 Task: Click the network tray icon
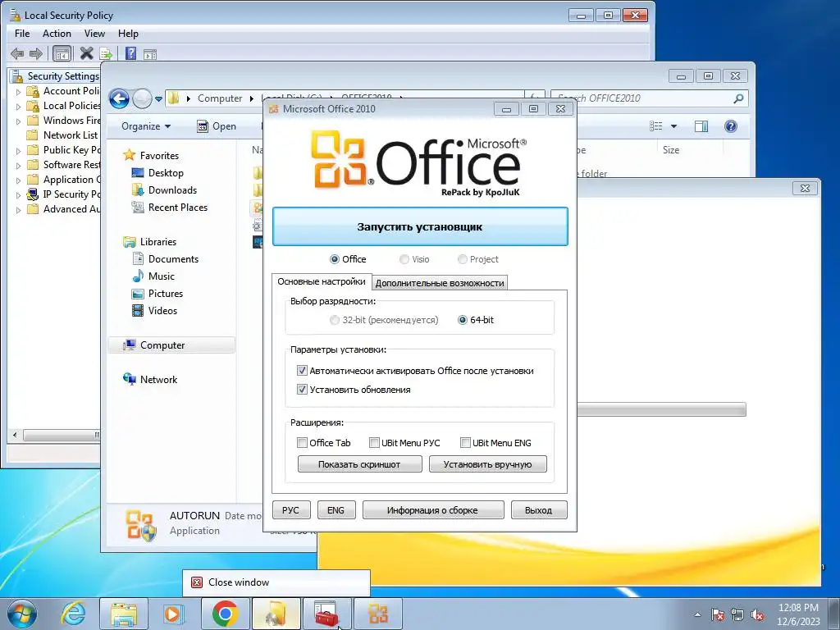pyautogui.click(x=737, y=614)
